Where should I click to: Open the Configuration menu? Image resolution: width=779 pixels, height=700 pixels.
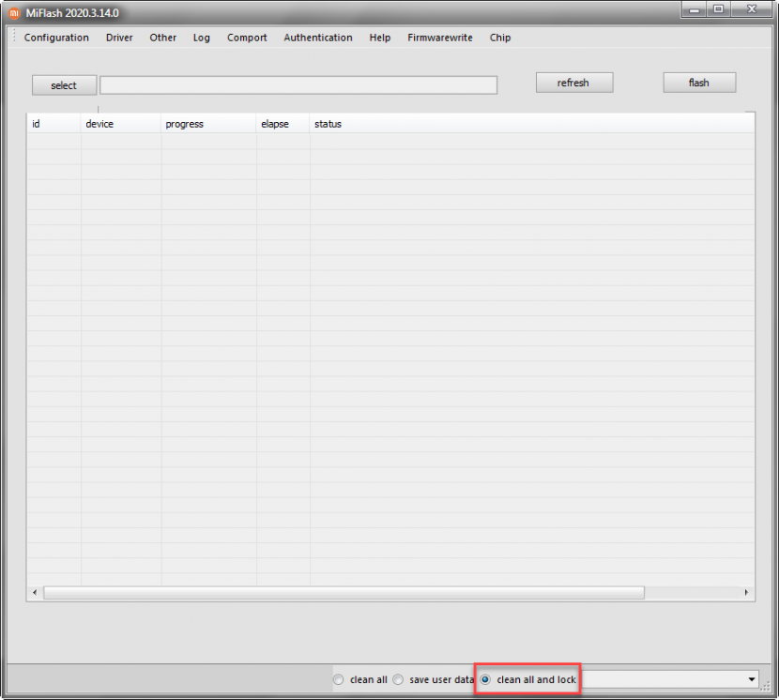point(56,38)
